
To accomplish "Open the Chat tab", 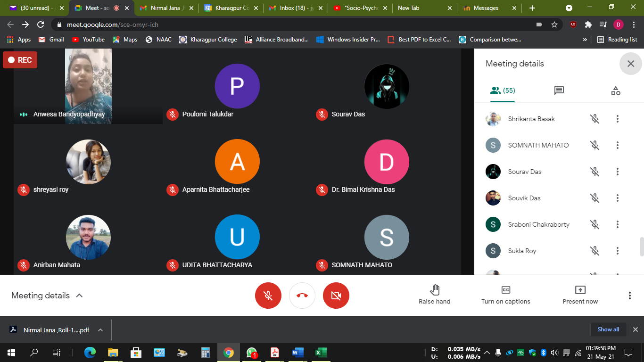I will point(559,90).
